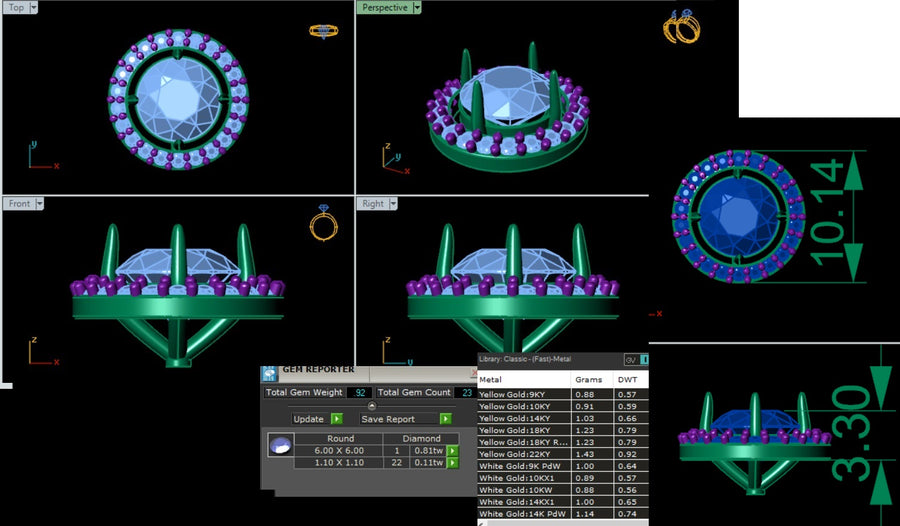Collapse Gem Reporter with the circular up arrow
This screenshot has height=526, width=900.
point(372,406)
